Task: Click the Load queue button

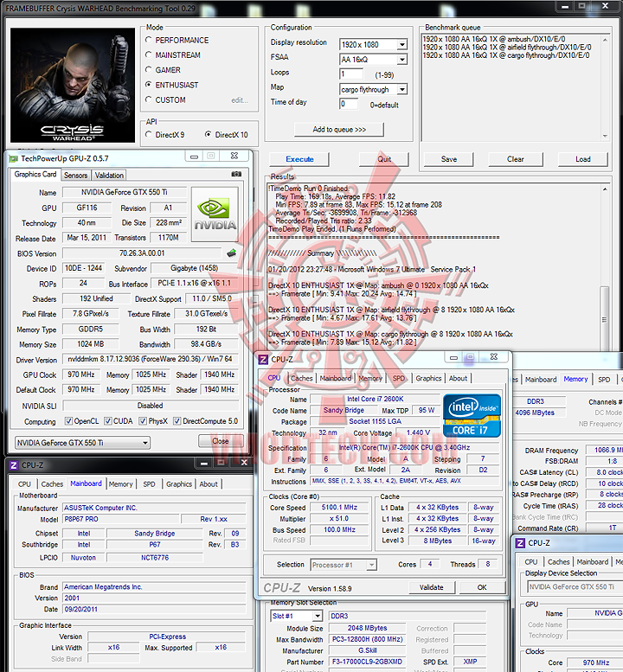Action: tap(582, 159)
